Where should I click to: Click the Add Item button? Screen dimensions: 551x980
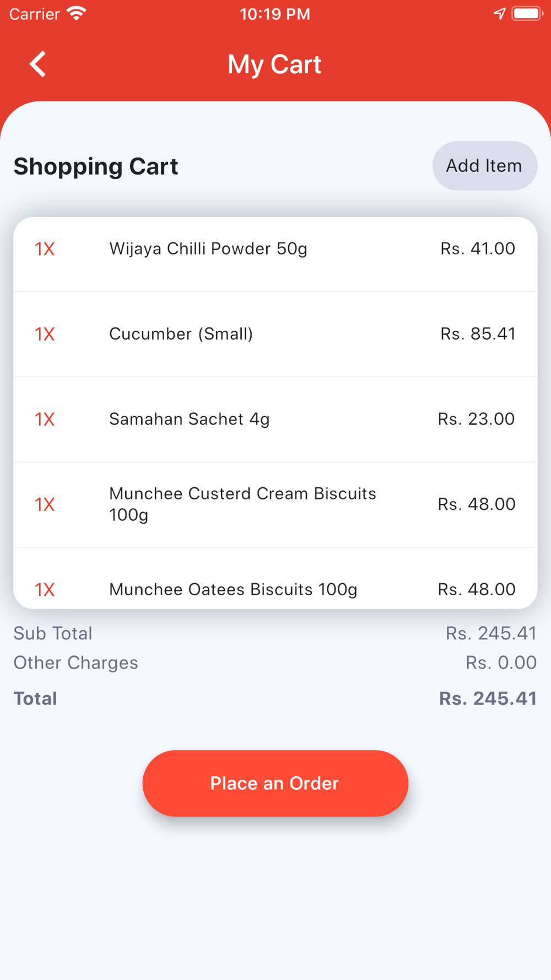[484, 166]
